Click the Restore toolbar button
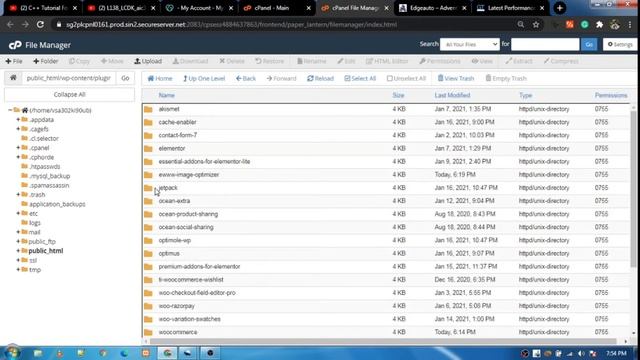Viewport: 640px width, 360px height. pyautogui.click(x=269, y=61)
